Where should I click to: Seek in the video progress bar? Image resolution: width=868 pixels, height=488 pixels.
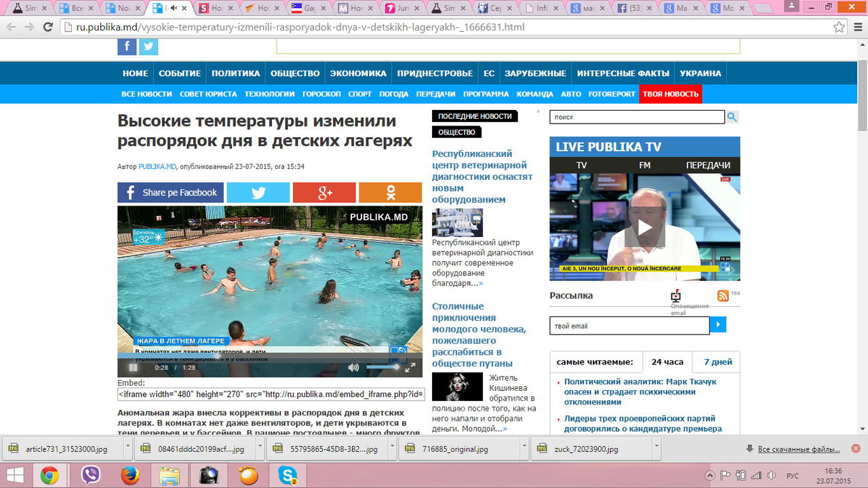tap(270, 355)
